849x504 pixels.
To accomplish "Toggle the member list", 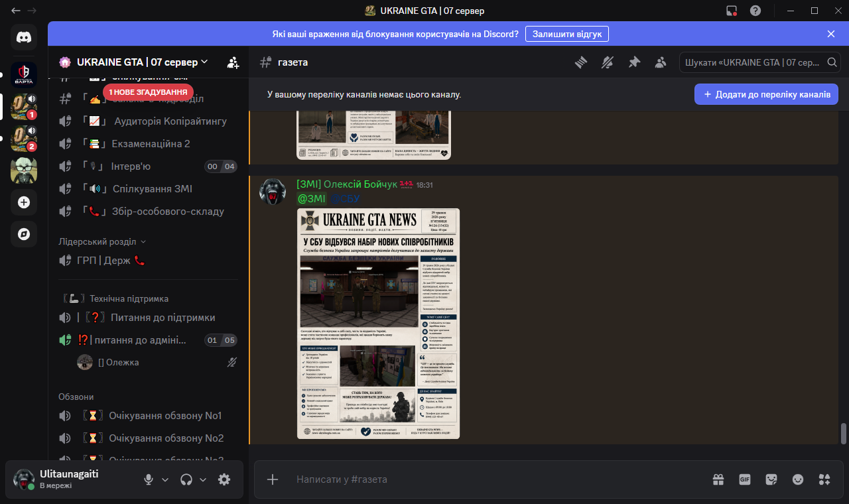I will coord(661,62).
